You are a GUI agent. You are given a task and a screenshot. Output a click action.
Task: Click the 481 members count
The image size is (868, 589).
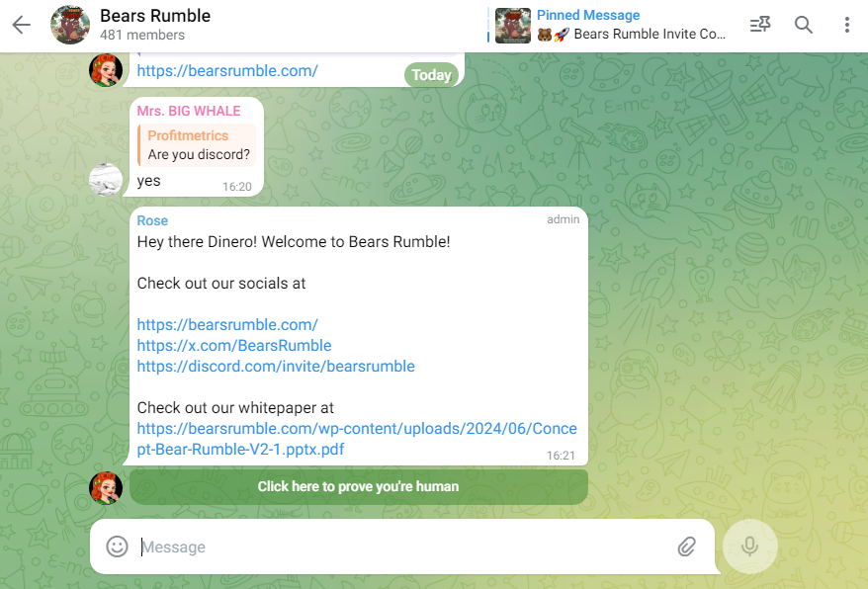(142, 35)
